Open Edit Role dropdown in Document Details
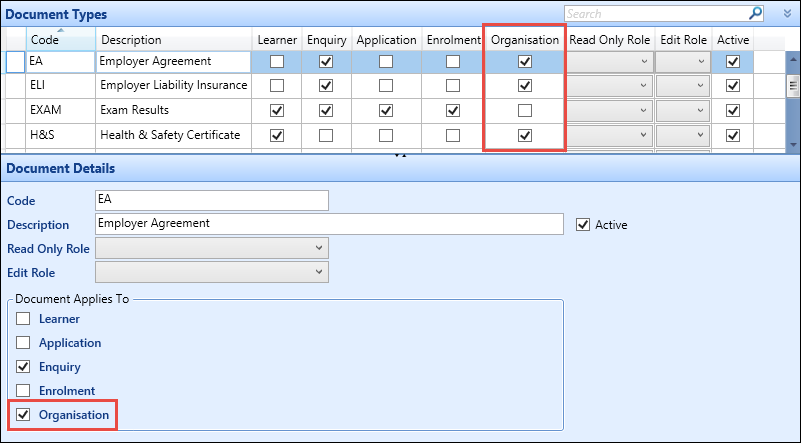Viewport: 801px width, 443px height. coord(212,272)
